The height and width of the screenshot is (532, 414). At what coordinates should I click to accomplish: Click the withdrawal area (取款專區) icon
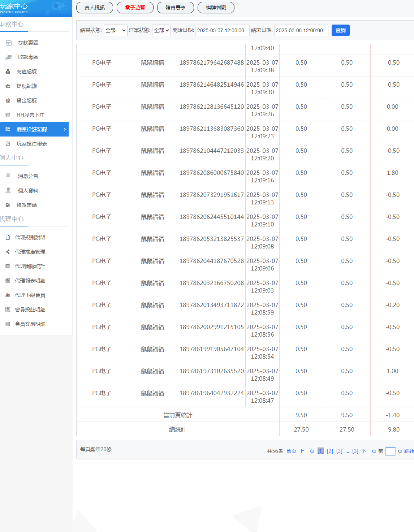pyautogui.click(x=9, y=57)
